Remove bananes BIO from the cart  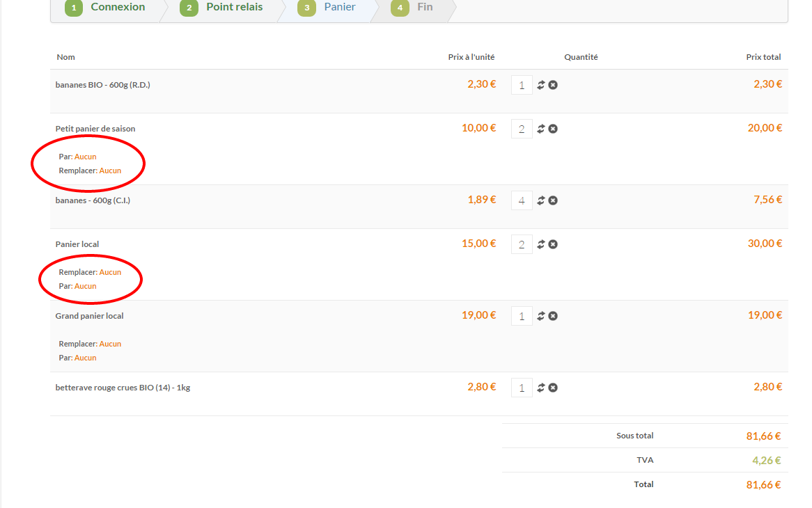tap(553, 85)
